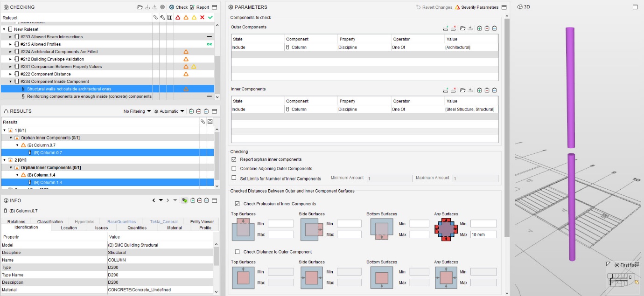
Task: Go back in Info panel history
Action: [154, 200]
